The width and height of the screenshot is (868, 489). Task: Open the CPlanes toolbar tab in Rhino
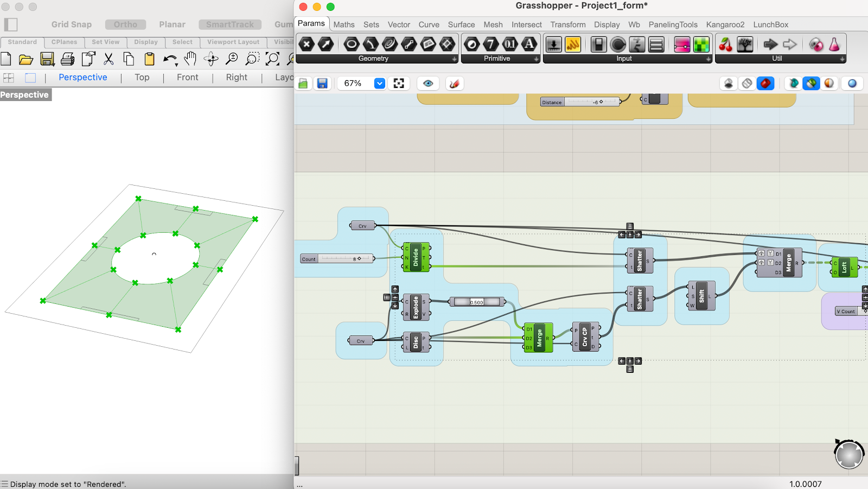coord(64,42)
